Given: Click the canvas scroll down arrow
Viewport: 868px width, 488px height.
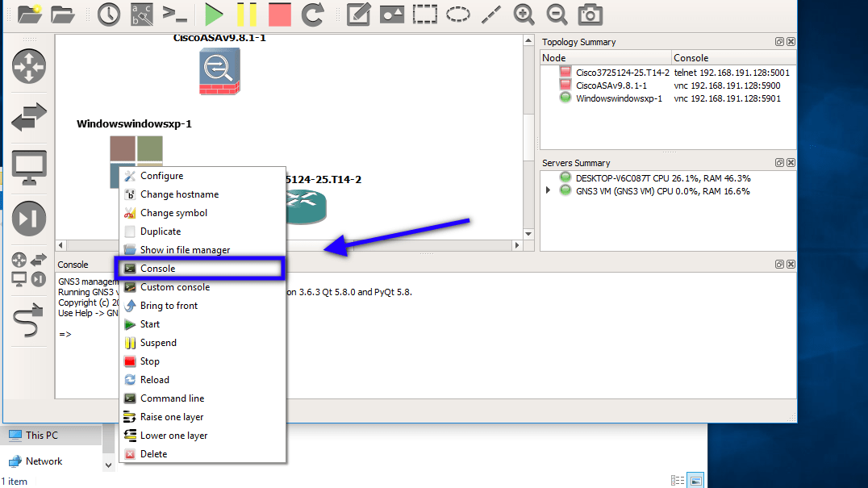Looking at the screenshot, I should 528,233.
